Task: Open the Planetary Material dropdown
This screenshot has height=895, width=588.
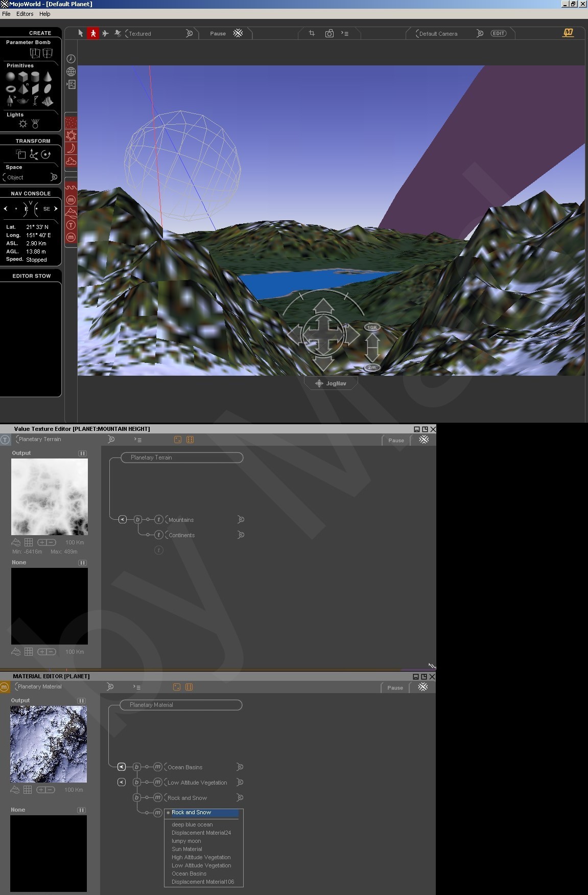Action: tap(64, 687)
